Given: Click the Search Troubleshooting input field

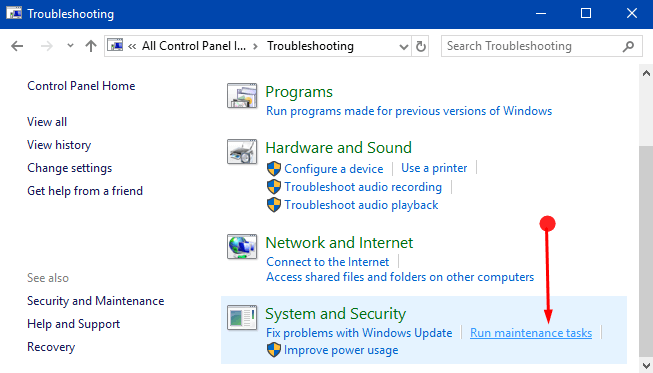Looking at the screenshot, I should [x=542, y=46].
